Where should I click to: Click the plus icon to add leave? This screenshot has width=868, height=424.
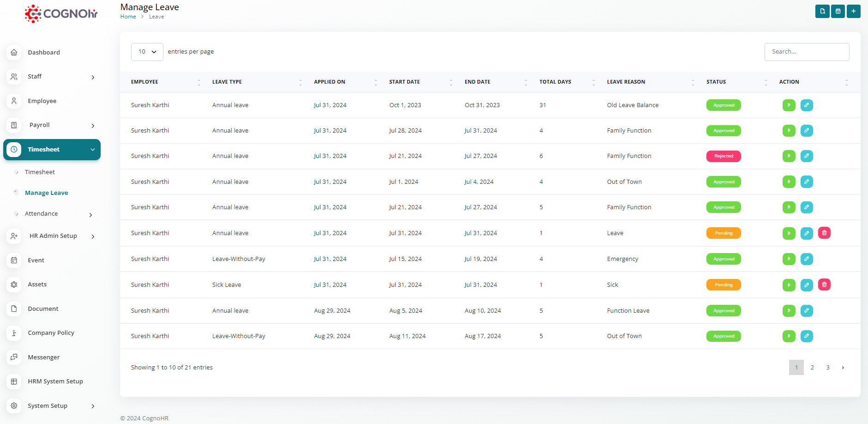(x=853, y=11)
